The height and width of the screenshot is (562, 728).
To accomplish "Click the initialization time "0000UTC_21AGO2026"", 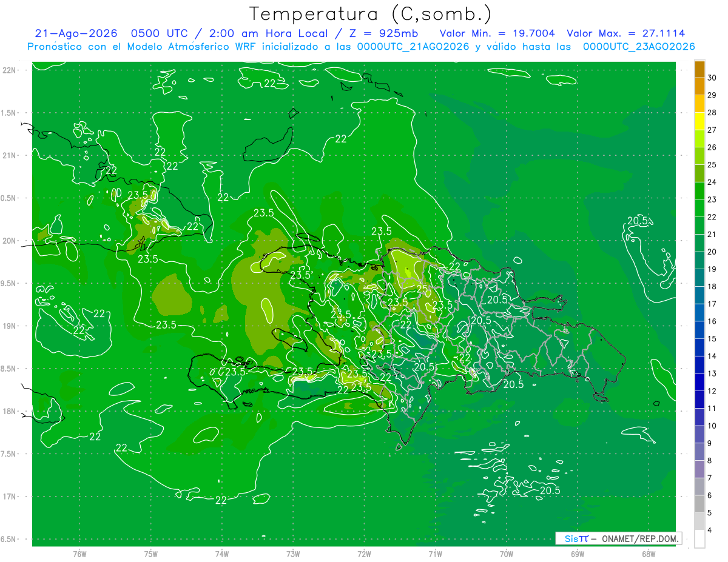I will pyautogui.click(x=413, y=46).
